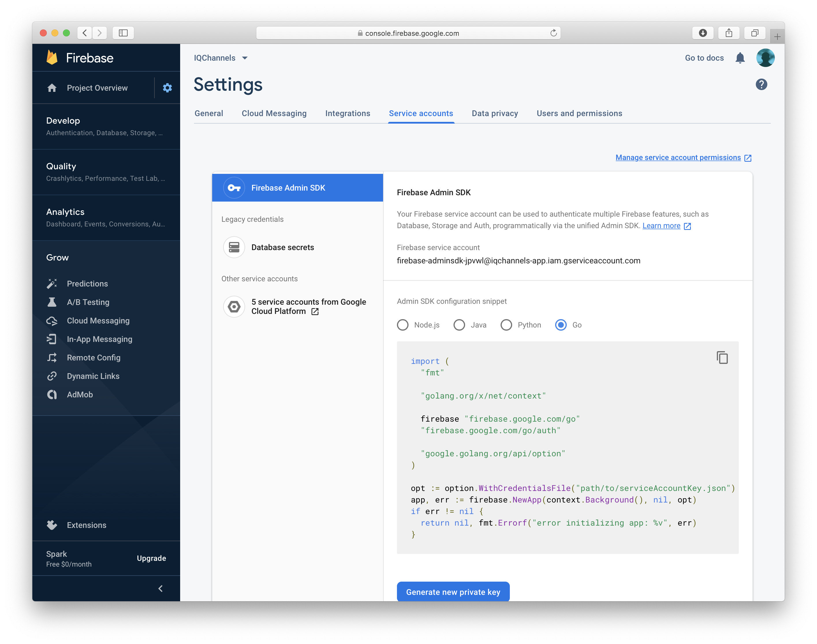Open the IQChannels project dropdown
This screenshot has height=644, width=817.
(221, 58)
